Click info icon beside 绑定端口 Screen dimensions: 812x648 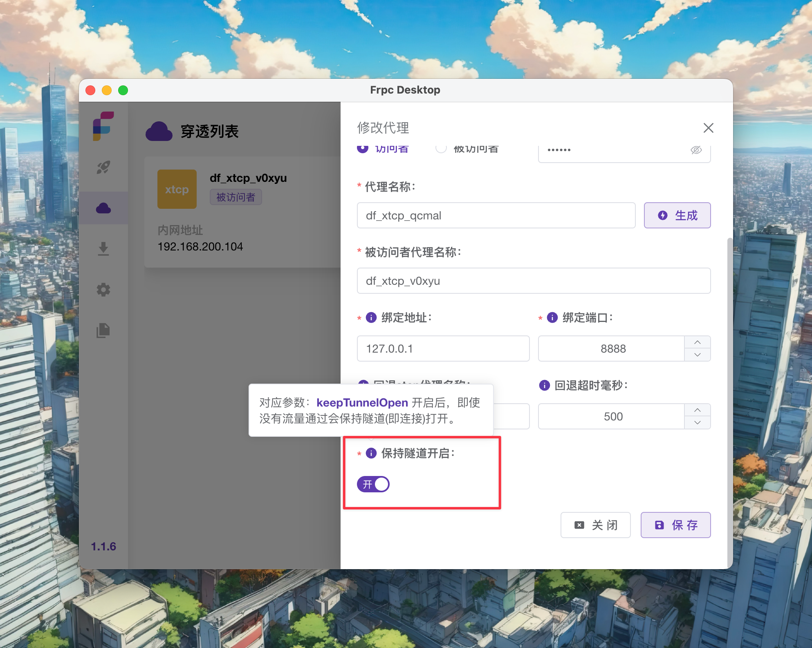coord(552,317)
